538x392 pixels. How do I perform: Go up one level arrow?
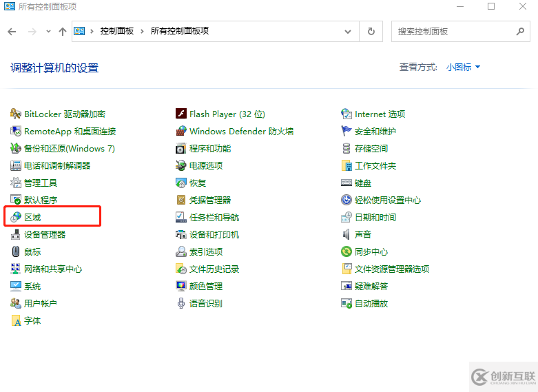[63, 32]
